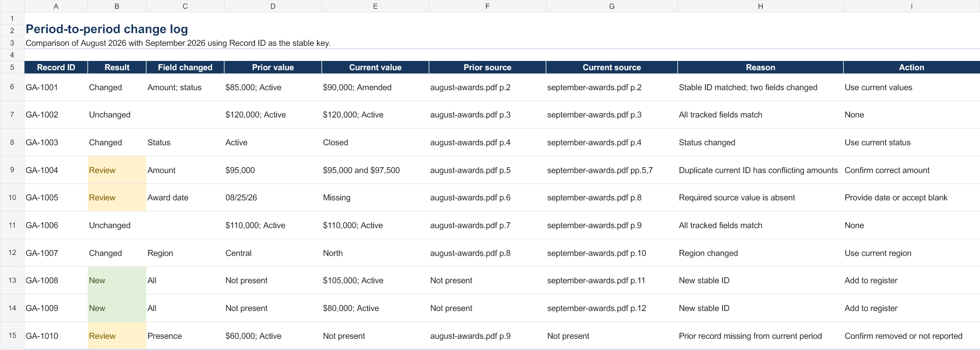
Task: Select row 9 header
Action: tap(12, 170)
